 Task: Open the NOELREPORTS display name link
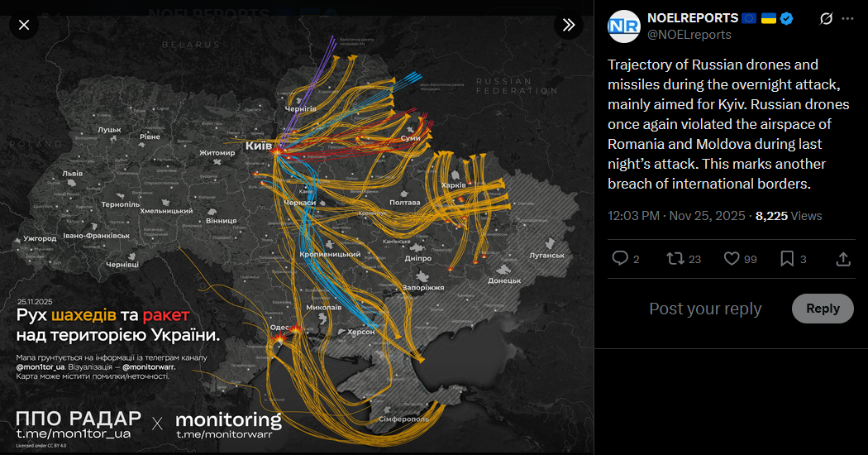coord(693,18)
